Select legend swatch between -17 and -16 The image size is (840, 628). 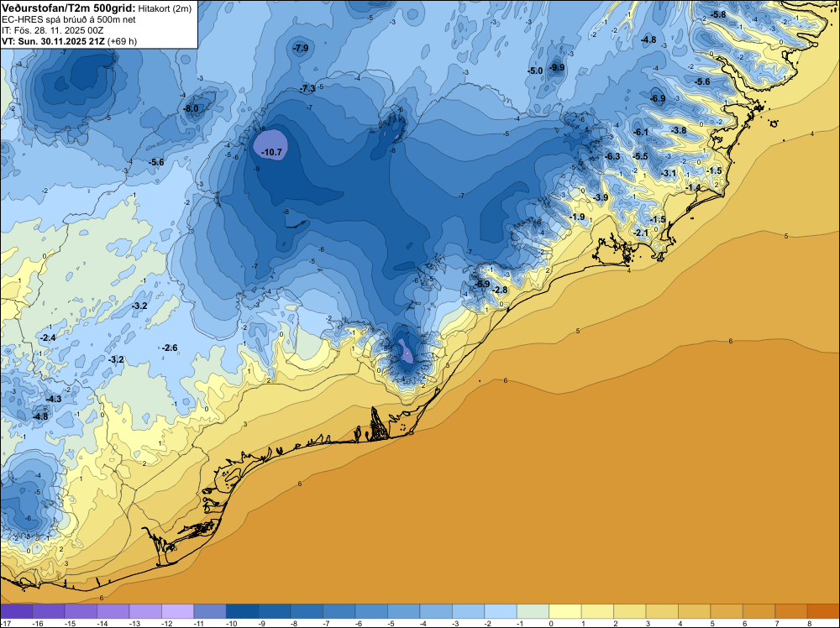click(17, 611)
